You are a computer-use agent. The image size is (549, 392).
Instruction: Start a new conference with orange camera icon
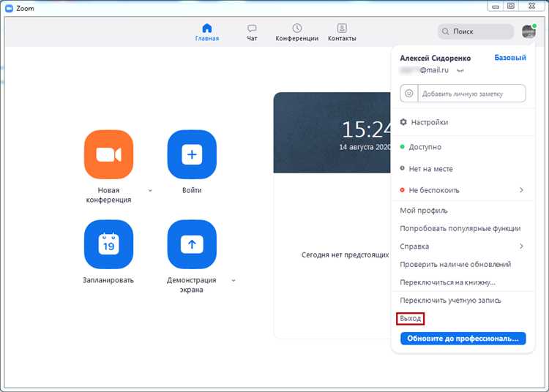108,154
